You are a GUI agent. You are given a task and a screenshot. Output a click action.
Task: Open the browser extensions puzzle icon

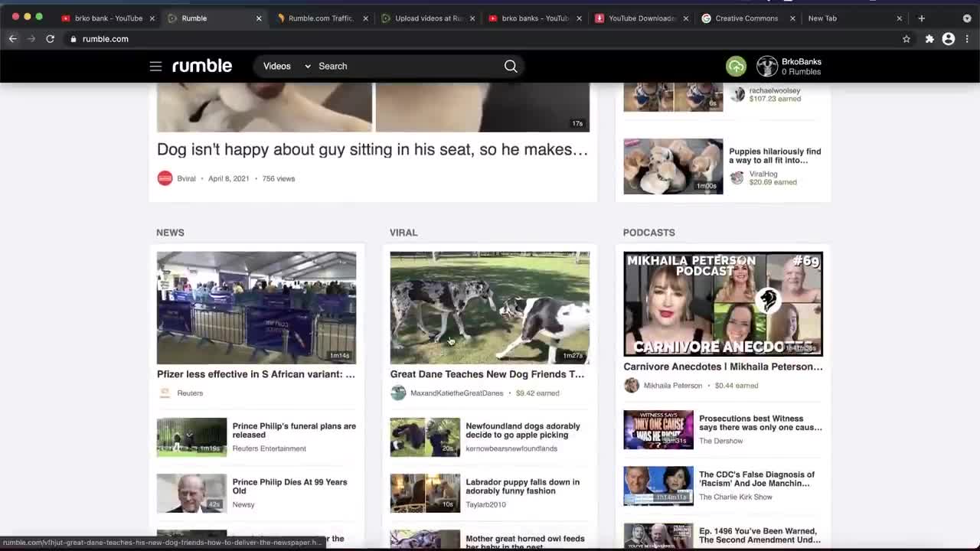coord(929,39)
